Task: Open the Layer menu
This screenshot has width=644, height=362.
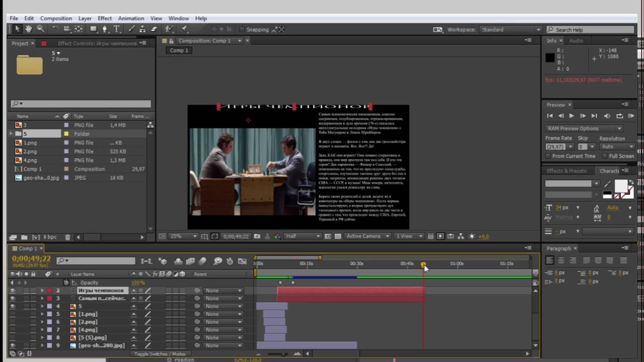Action: pyautogui.click(x=85, y=18)
